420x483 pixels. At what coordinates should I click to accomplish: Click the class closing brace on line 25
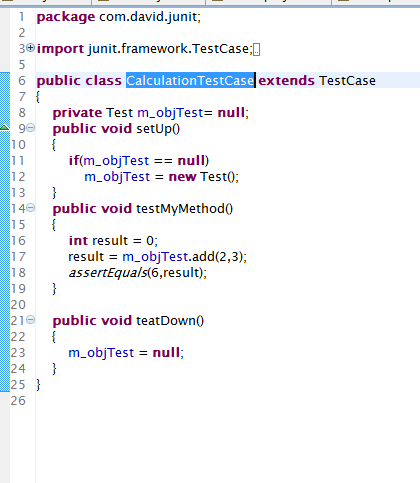(38, 385)
